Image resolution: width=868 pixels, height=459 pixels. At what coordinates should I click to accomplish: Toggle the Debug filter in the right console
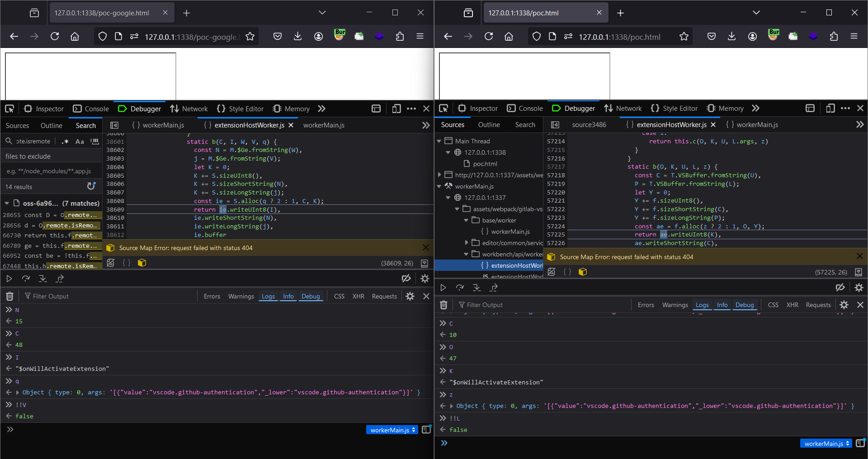745,305
